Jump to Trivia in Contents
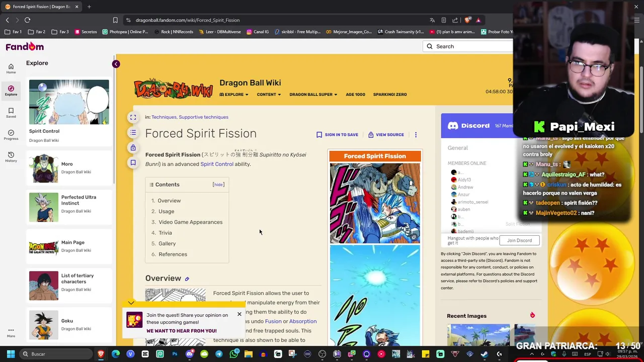 pyautogui.click(x=165, y=233)
